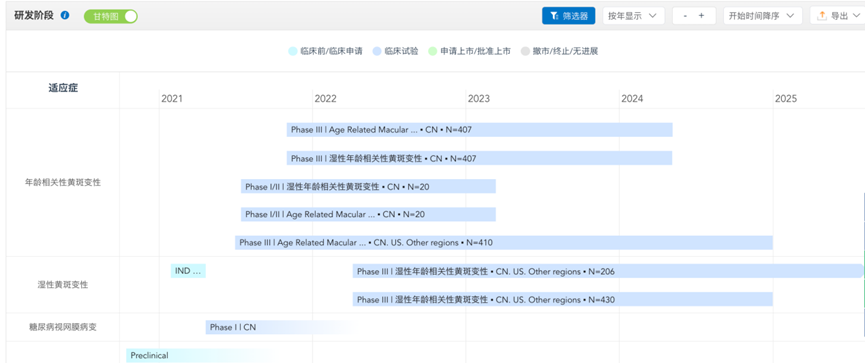Click the plus zoom-in button
Viewport: 865px width, 363px height.
pyautogui.click(x=701, y=16)
